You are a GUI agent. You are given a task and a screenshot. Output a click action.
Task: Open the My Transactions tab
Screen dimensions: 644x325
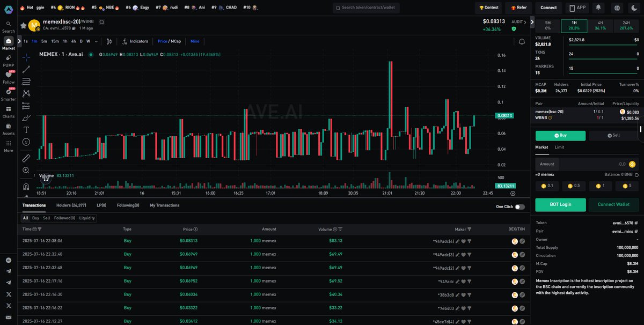(x=165, y=205)
